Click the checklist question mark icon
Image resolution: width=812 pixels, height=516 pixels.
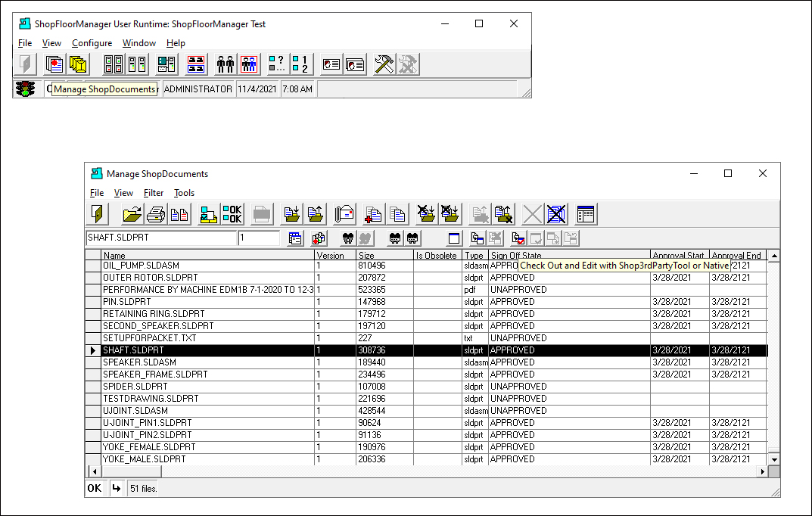point(277,64)
